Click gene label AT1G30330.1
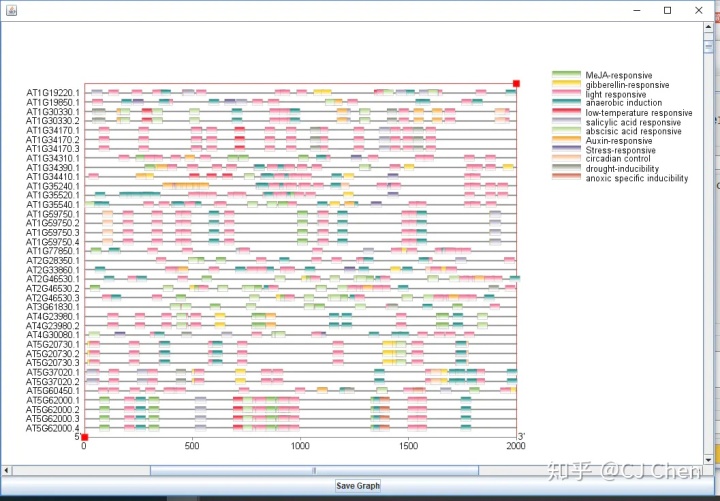This screenshot has height=501, width=720. (53, 112)
